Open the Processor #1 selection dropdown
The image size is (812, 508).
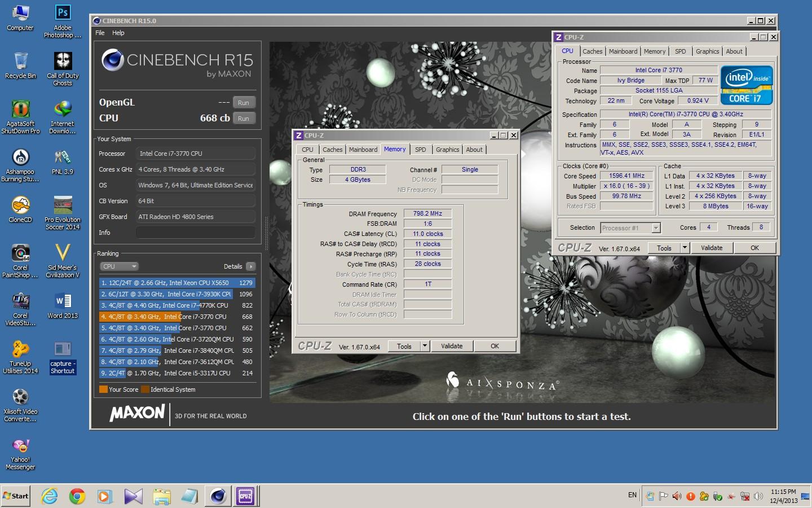tap(630, 228)
